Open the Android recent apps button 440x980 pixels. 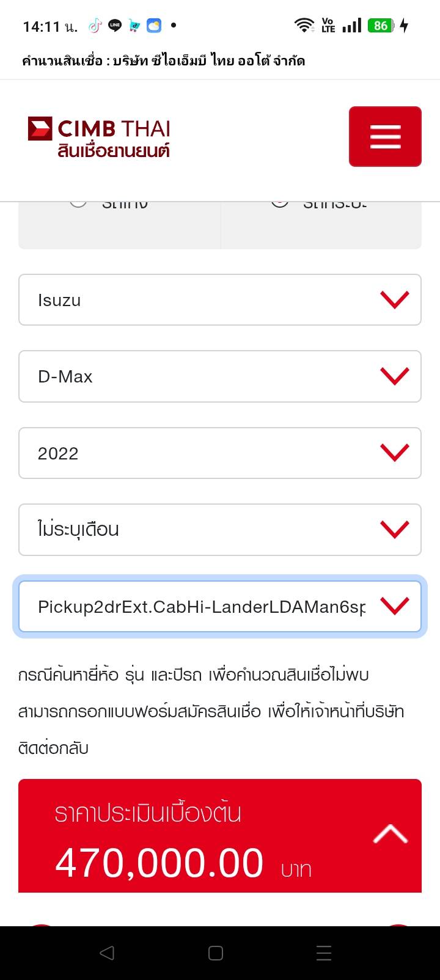pos(324,953)
